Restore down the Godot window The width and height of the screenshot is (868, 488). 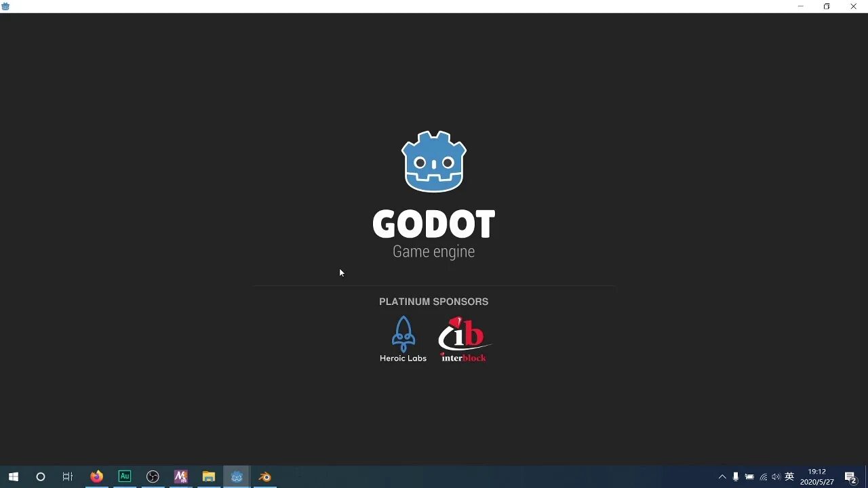point(827,6)
